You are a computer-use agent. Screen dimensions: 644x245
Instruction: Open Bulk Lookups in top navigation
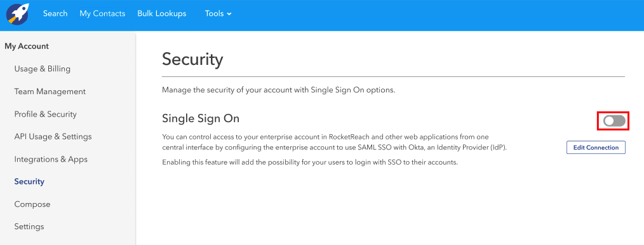[x=162, y=13]
